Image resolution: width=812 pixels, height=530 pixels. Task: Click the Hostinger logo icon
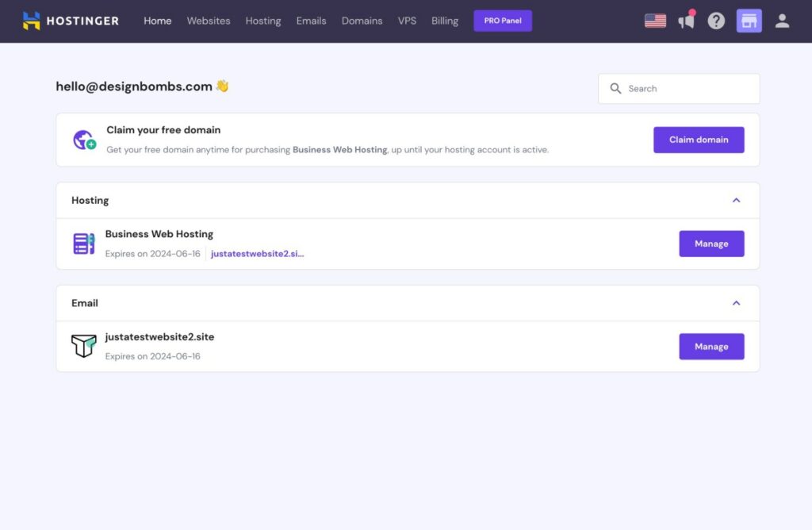32,21
